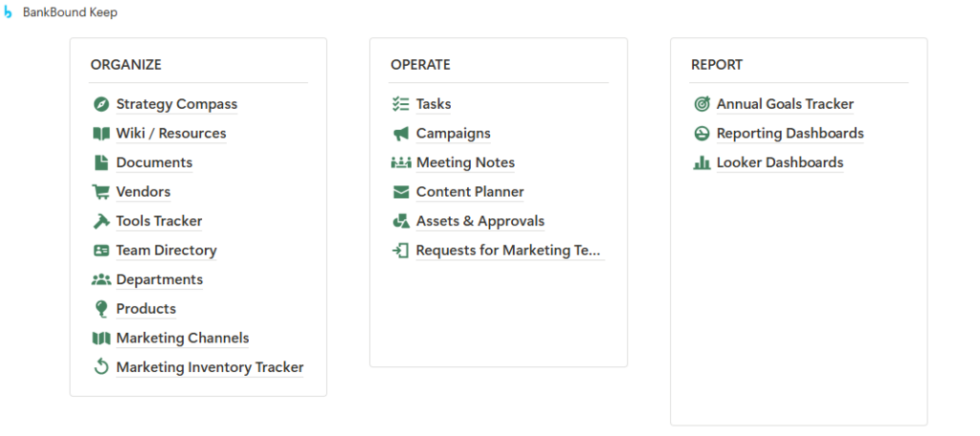Image resolution: width=980 pixels, height=436 pixels.
Task: Click the BankBound Keep page title
Action: coord(70,12)
